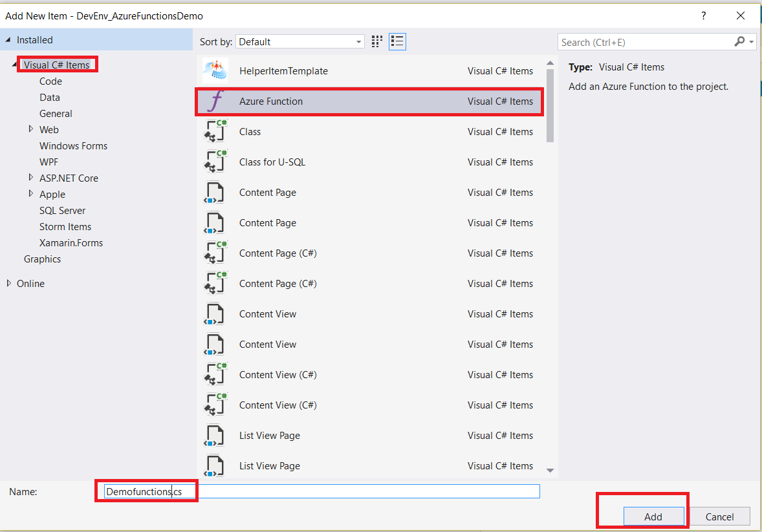Click the Add button

[653, 516]
